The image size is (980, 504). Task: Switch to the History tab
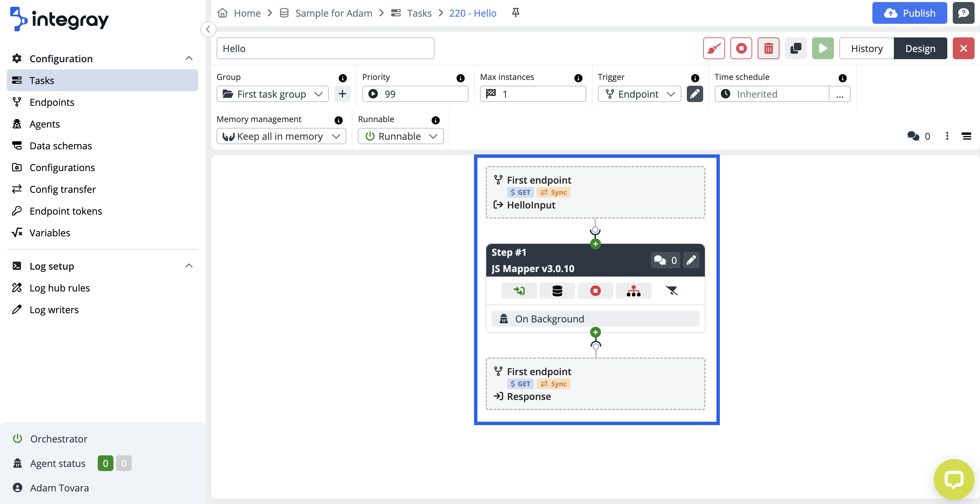pyautogui.click(x=866, y=48)
